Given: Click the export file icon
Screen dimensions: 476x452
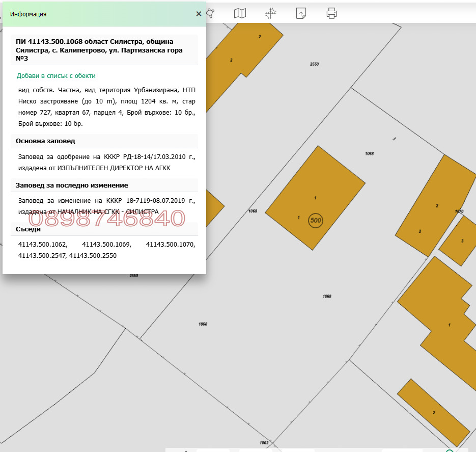Looking at the screenshot, I should tap(301, 13).
